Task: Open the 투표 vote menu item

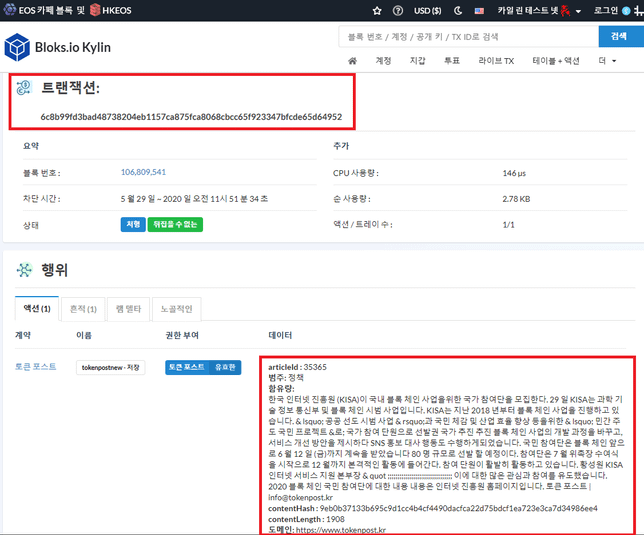Action: (x=451, y=61)
